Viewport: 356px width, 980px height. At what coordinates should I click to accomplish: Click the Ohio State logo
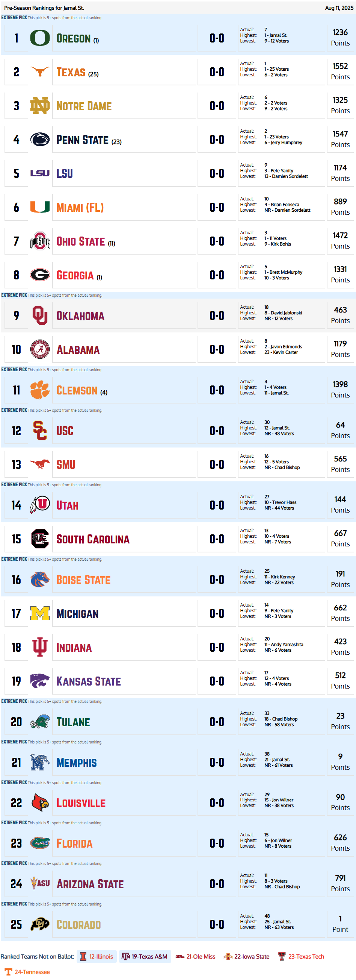[x=39, y=241]
